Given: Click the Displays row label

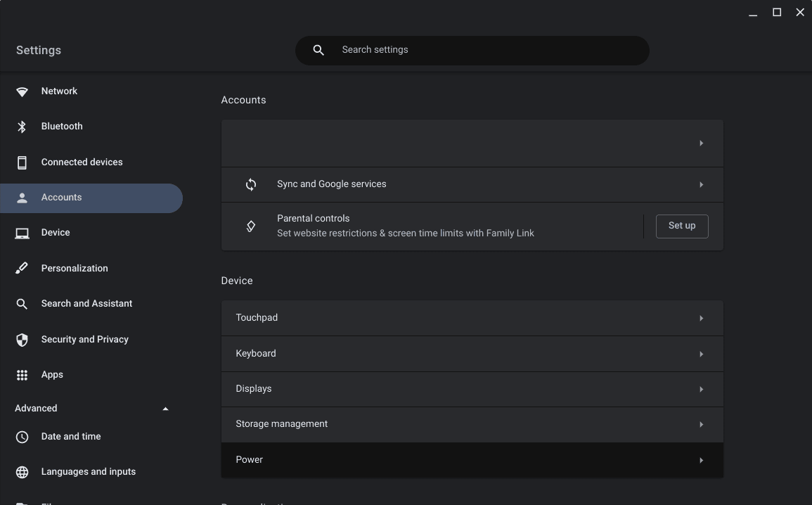Looking at the screenshot, I should 253,388.
